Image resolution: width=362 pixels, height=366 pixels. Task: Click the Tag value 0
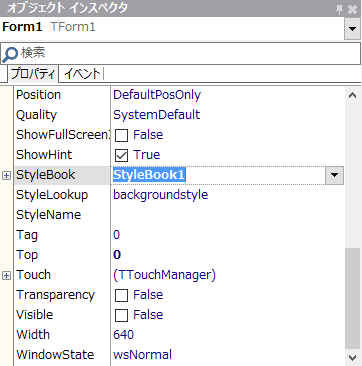tap(116, 235)
